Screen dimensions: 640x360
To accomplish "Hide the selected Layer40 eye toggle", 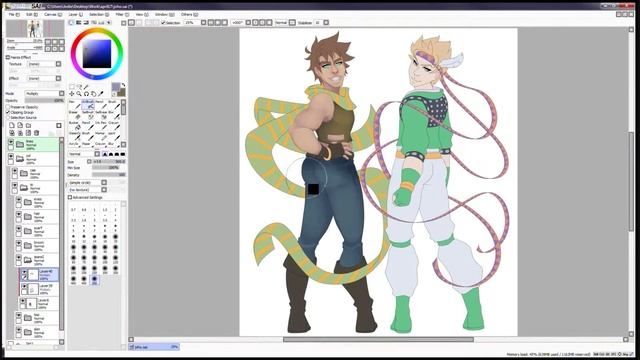I will 24,272.
